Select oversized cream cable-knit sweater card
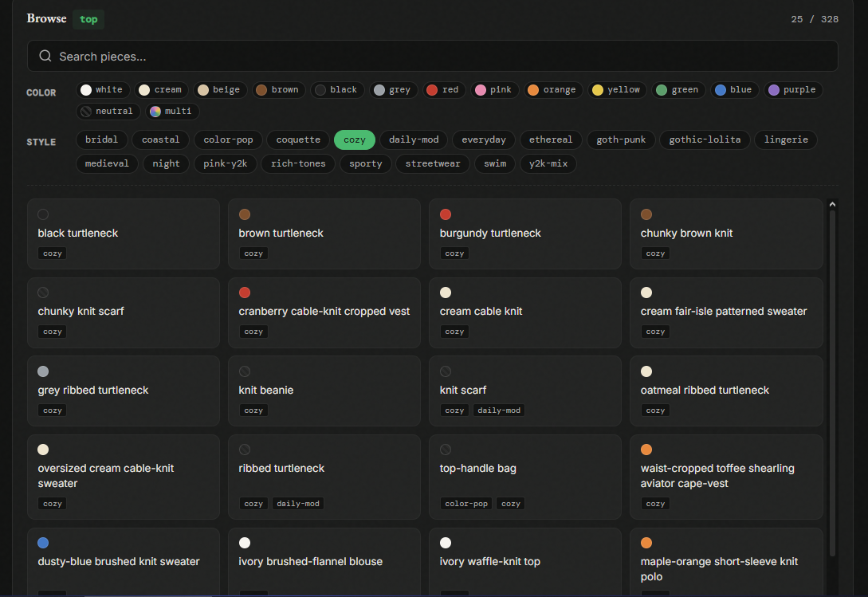 (x=124, y=477)
